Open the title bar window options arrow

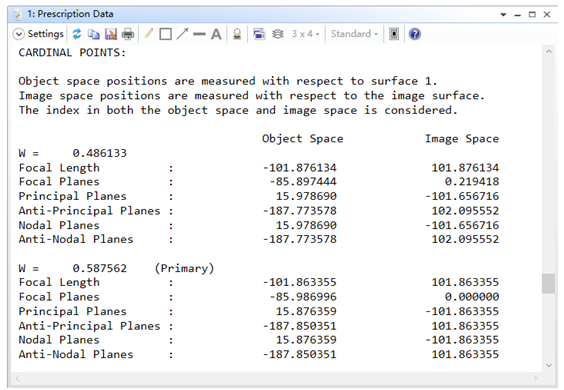504,15
